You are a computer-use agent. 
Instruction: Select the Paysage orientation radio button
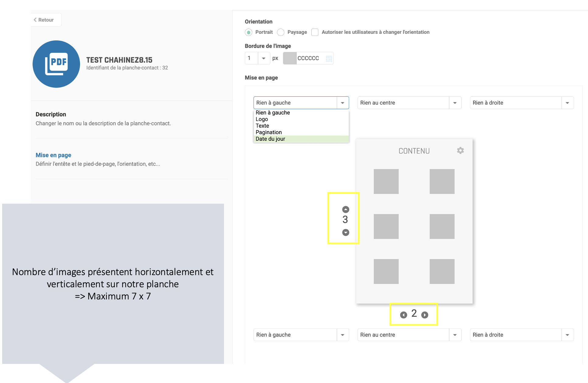click(x=281, y=32)
